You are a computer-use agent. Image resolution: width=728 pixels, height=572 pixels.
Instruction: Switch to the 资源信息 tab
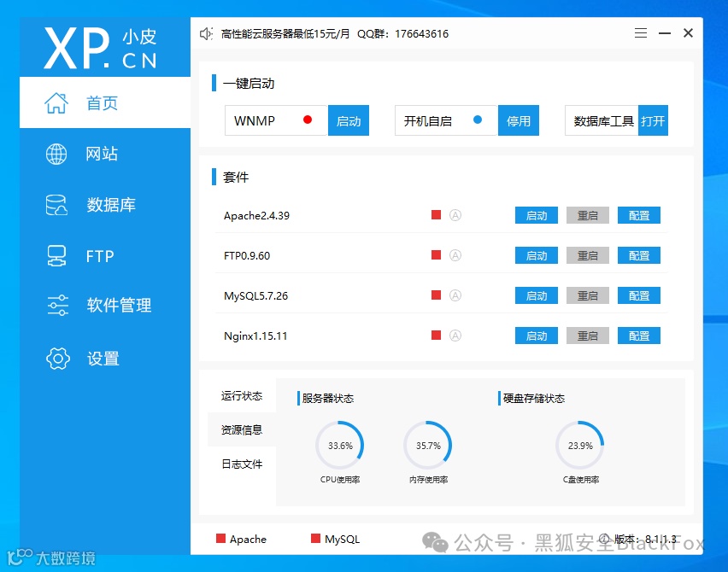[x=242, y=429]
